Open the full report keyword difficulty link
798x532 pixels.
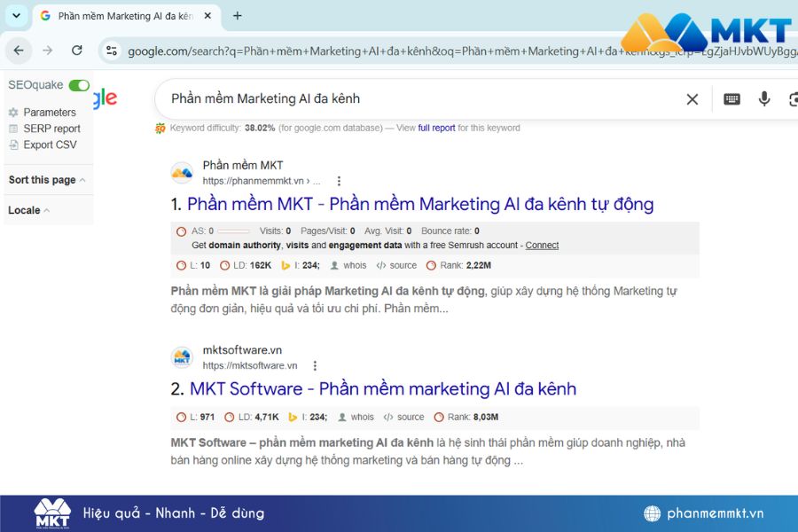436,128
